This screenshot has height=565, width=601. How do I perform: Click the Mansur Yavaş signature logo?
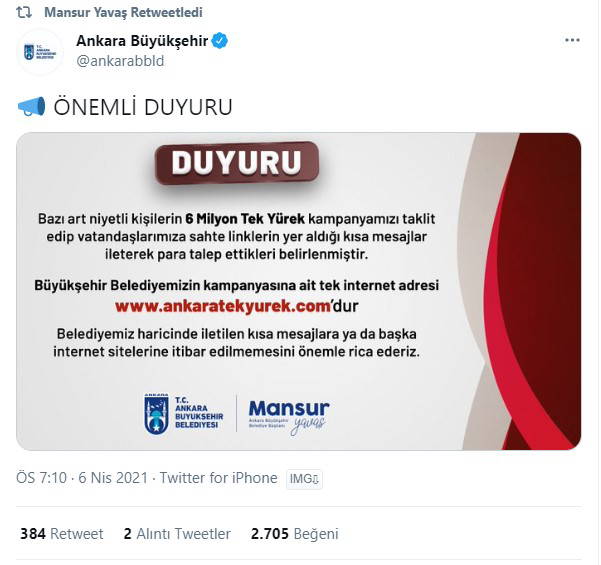point(289,417)
